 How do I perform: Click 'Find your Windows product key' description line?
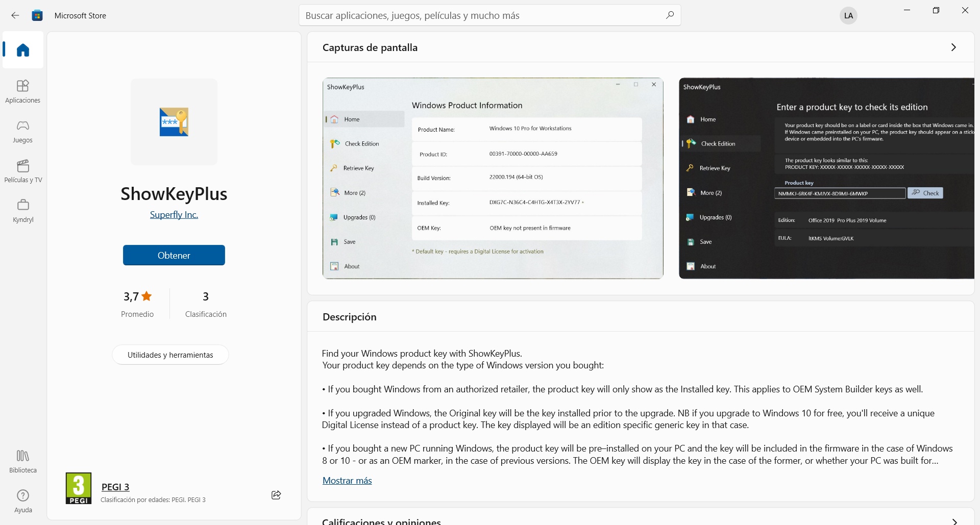tap(422, 353)
